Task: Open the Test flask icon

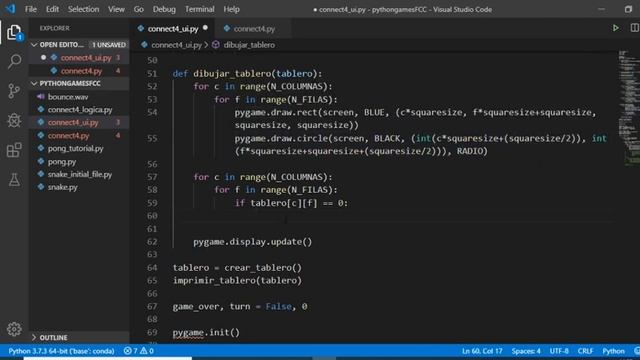Action: pos(14,180)
